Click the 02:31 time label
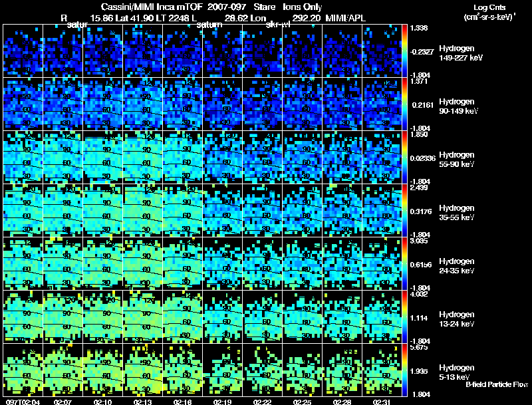 tap(382, 402)
